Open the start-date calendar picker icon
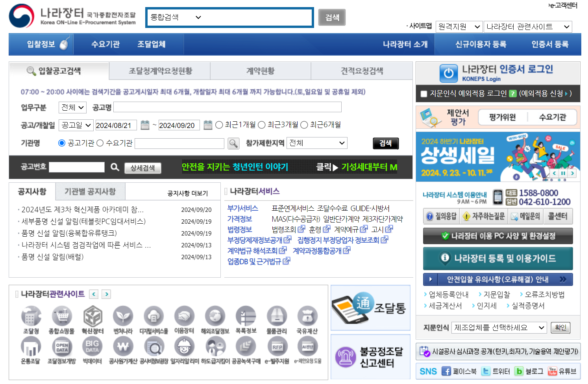The height and width of the screenshot is (384, 588). pyautogui.click(x=145, y=125)
